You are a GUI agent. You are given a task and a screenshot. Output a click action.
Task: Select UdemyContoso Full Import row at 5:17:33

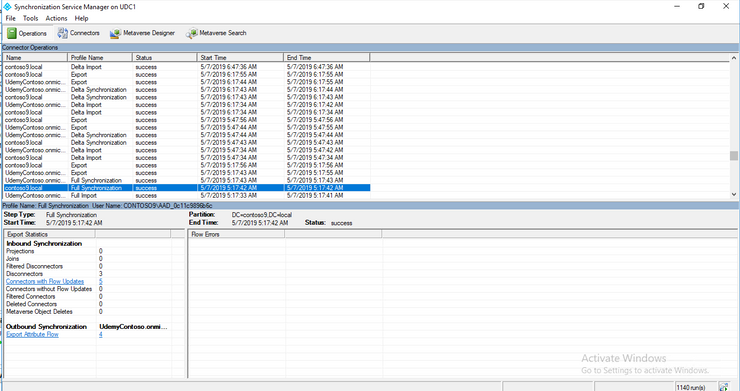coord(187,196)
